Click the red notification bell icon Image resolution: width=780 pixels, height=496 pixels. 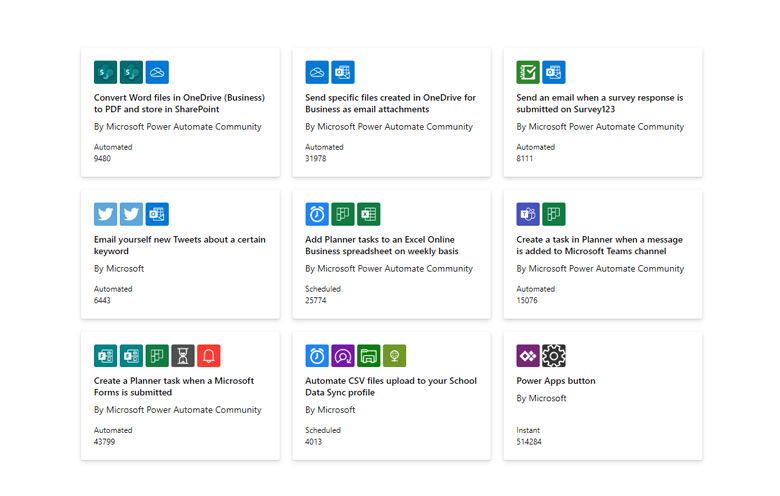point(209,355)
